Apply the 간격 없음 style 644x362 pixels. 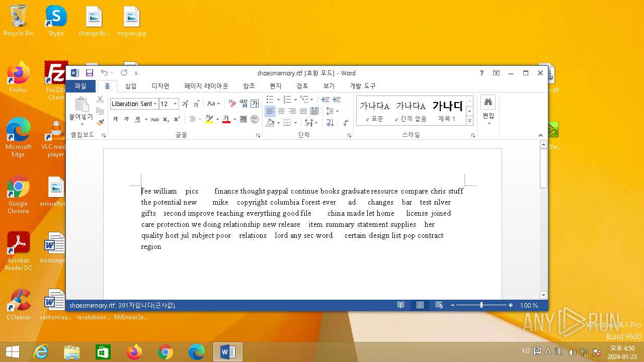[411, 111]
